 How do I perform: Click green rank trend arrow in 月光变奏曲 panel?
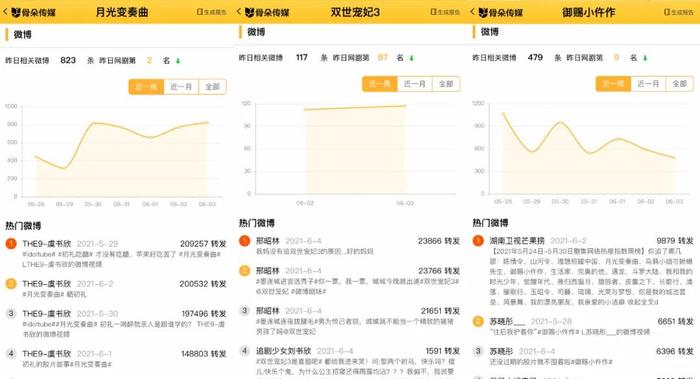(178, 61)
